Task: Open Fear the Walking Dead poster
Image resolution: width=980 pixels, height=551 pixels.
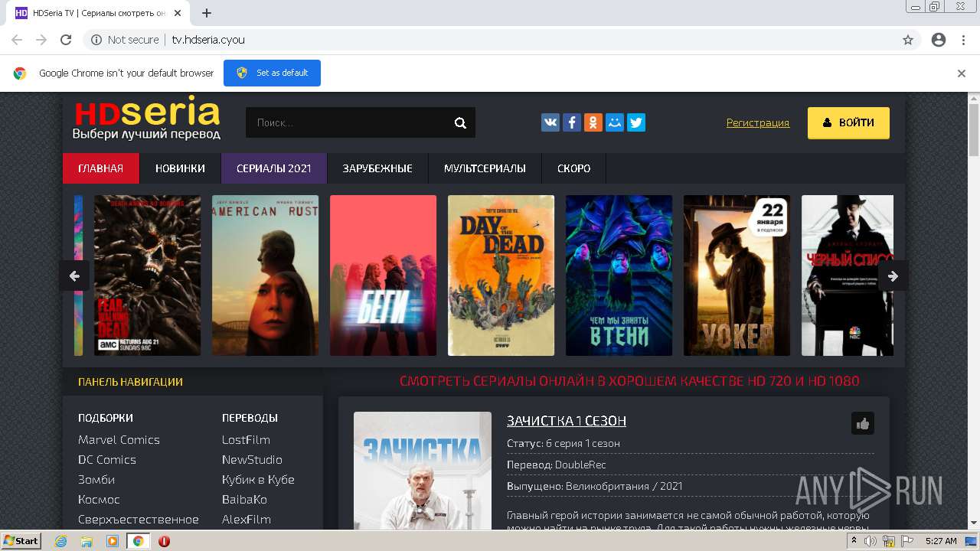Action: tap(147, 275)
